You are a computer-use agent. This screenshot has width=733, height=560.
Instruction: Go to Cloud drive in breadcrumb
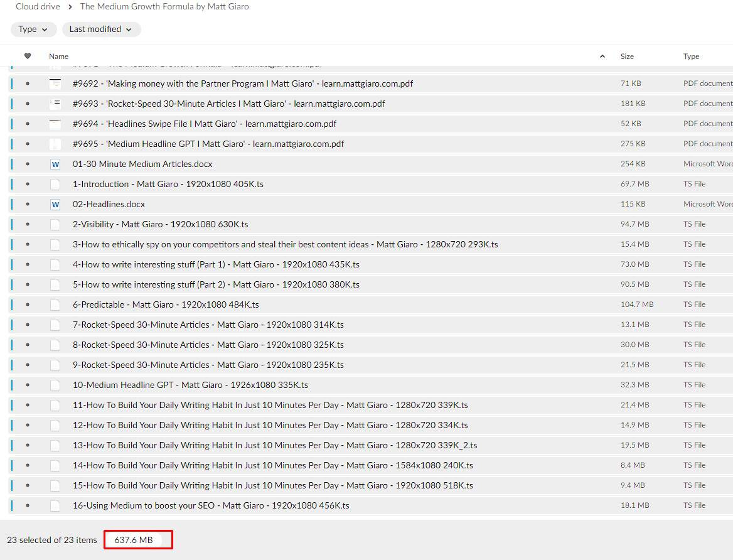[x=38, y=7]
